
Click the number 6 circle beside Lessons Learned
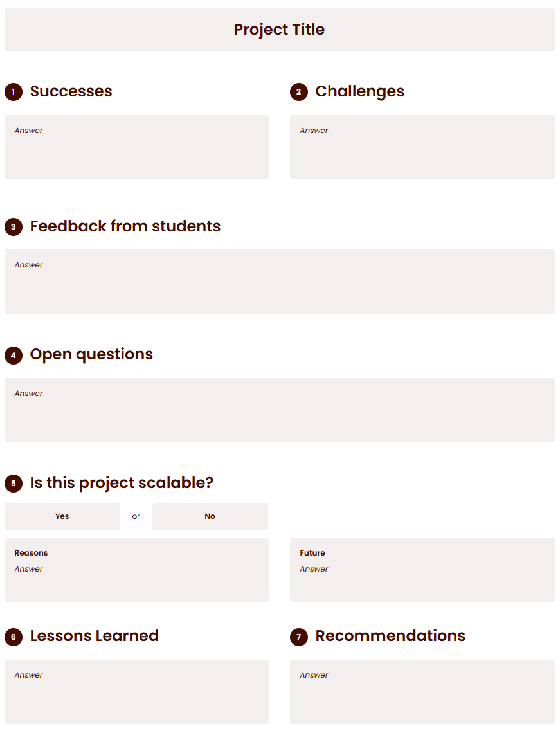click(x=14, y=637)
